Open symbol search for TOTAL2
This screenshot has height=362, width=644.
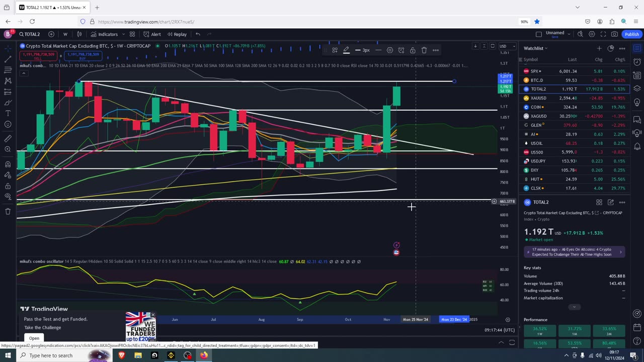(x=30, y=34)
